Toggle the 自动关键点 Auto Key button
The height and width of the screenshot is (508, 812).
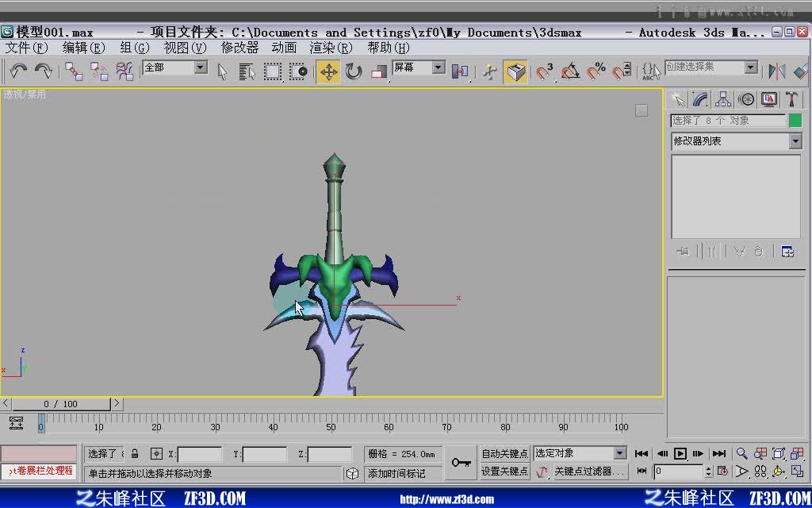pos(505,454)
